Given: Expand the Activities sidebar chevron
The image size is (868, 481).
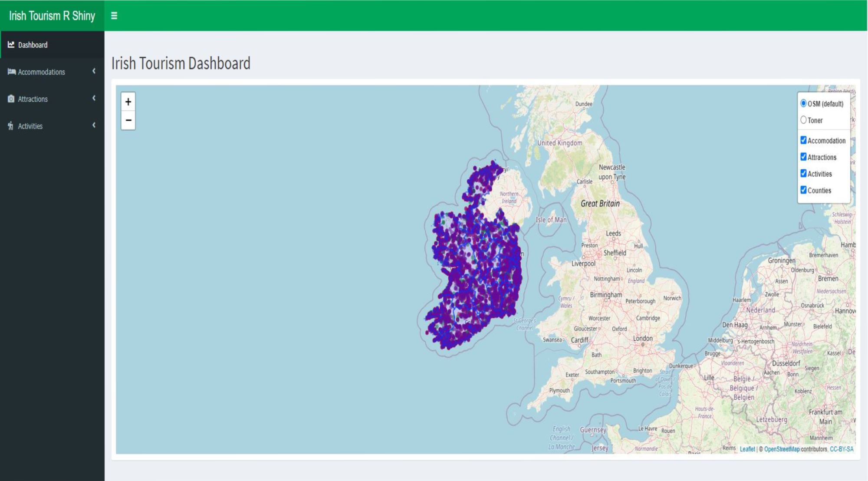Looking at the screenshot, I should (x=94, y=125).
